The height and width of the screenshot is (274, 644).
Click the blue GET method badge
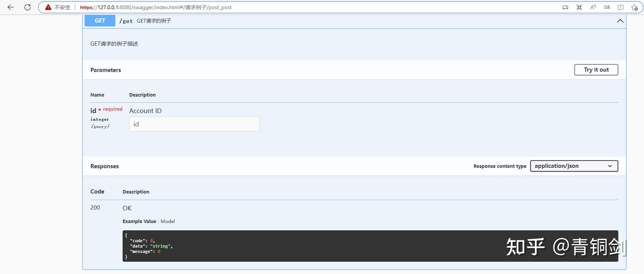(x=100, y=21)
